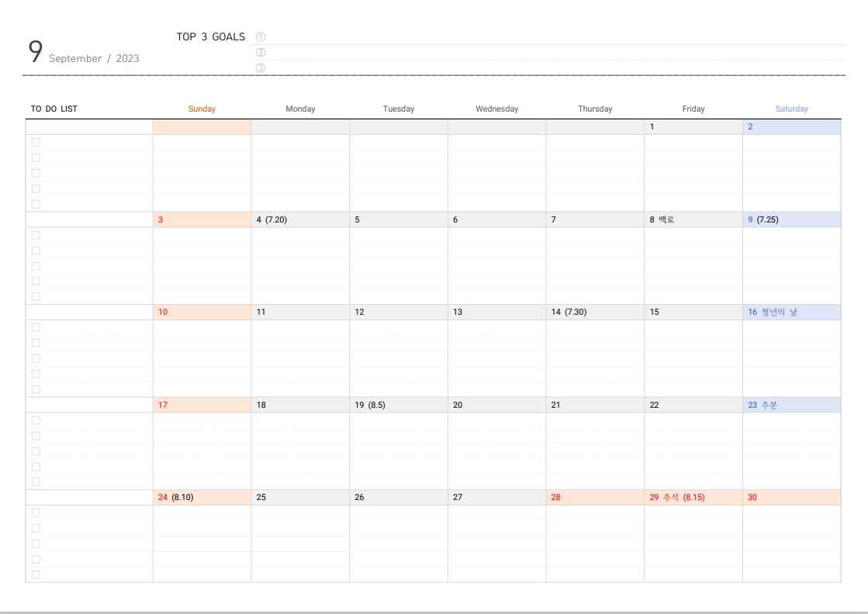Click the Thursday column header
Screen dimensions: 868x614
(595, 109)
